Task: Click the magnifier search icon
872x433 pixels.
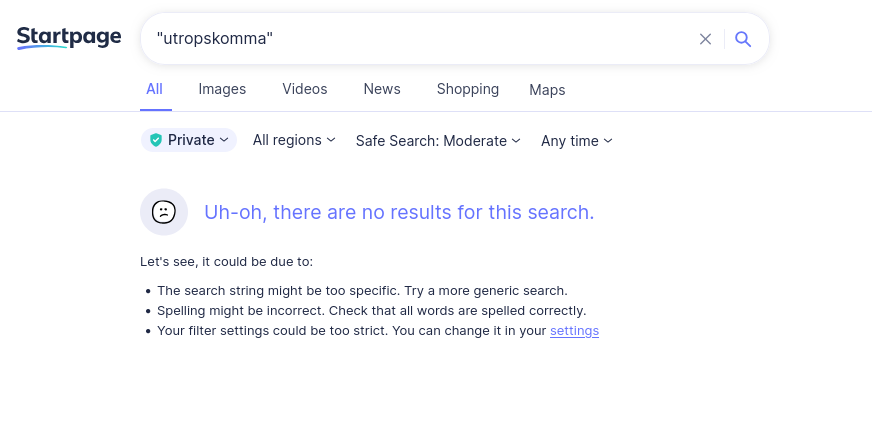Action: click(743, 39)
